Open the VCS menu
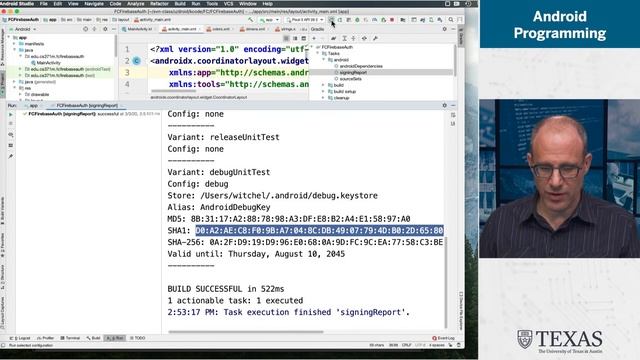The height and width of the screenshot is (360, 640). coord(229,4)
